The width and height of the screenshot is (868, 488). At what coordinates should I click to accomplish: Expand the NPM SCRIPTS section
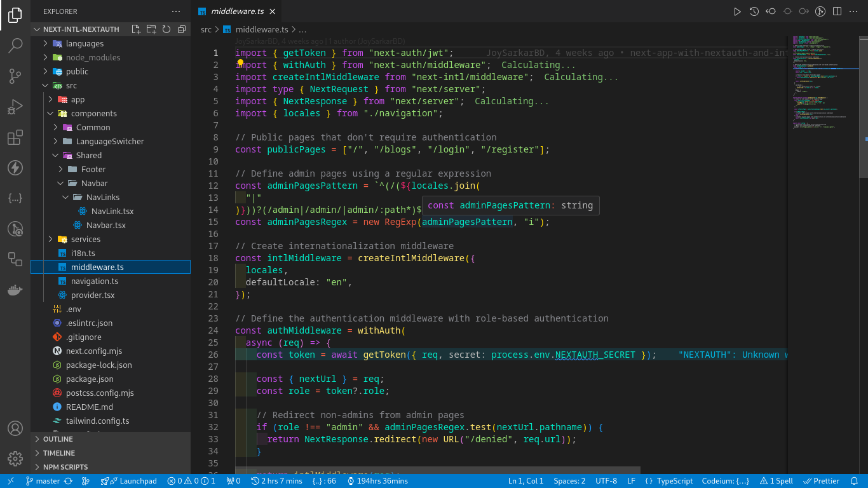click(111, 467)
